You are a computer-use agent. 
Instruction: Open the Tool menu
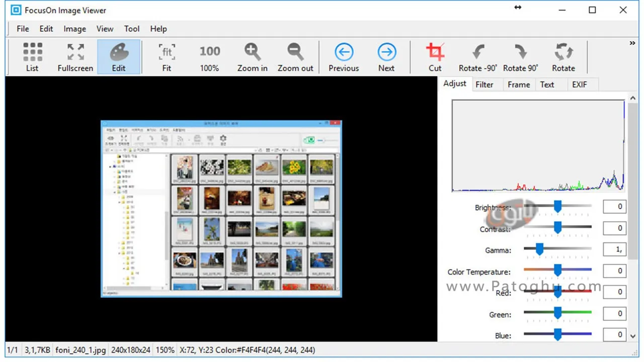(132, 29)
